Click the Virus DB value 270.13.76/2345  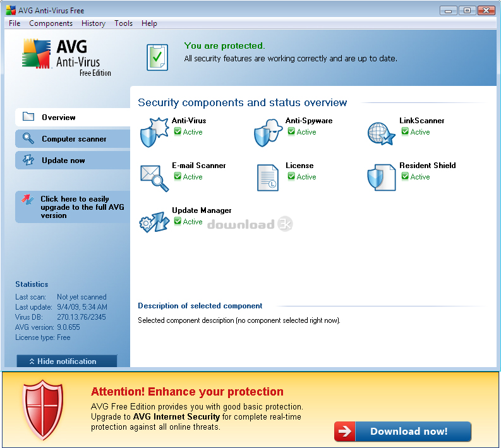tap(81, 317)
